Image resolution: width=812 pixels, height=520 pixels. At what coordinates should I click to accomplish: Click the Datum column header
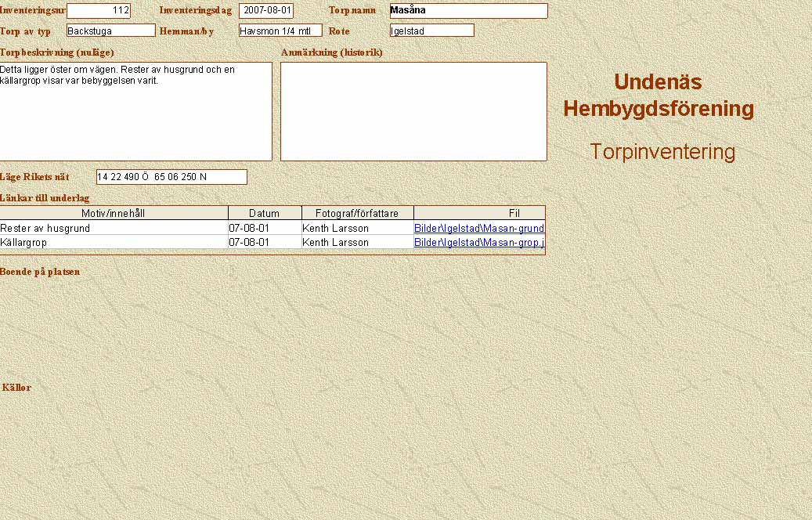(264, 213)
